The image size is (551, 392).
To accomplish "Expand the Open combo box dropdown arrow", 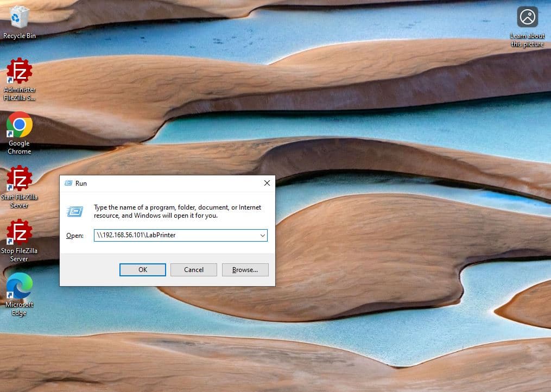I will click(x=262, y=236).
